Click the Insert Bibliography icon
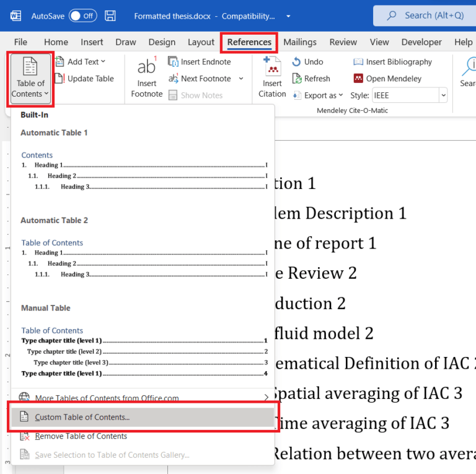 click(x=358, y=62)
